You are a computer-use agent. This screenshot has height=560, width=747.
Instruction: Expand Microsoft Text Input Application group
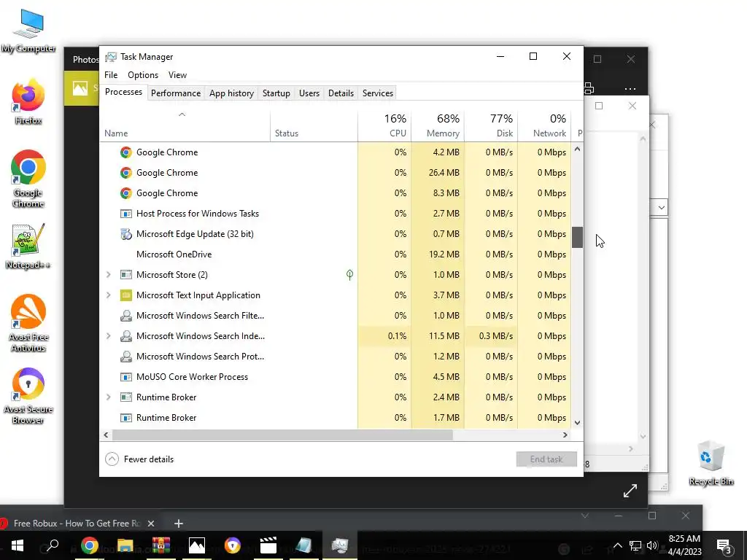click(108, 295)
